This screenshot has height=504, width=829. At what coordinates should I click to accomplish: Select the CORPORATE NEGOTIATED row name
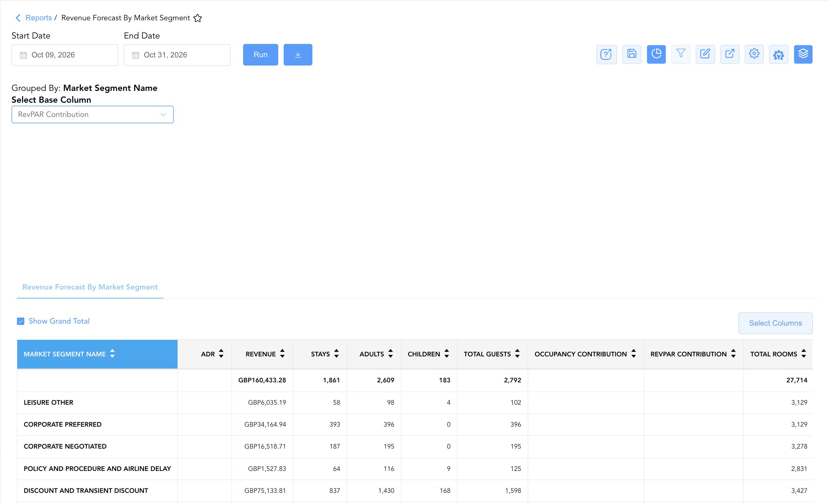click(x=65, y=446)
